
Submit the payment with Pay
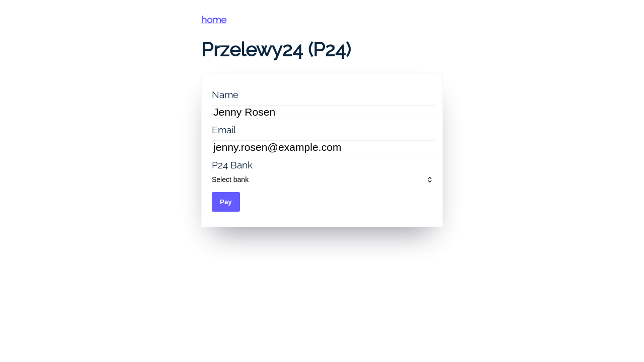(x=226, y=202)
